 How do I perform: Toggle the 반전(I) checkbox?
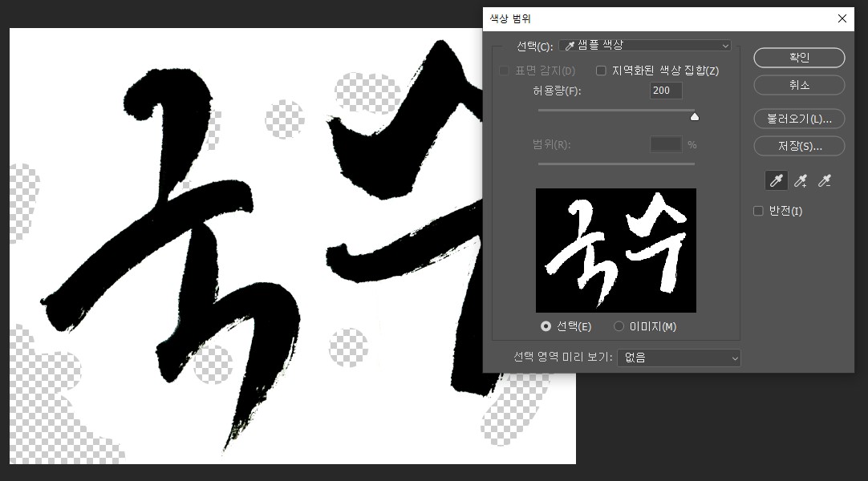pos(758,211)
